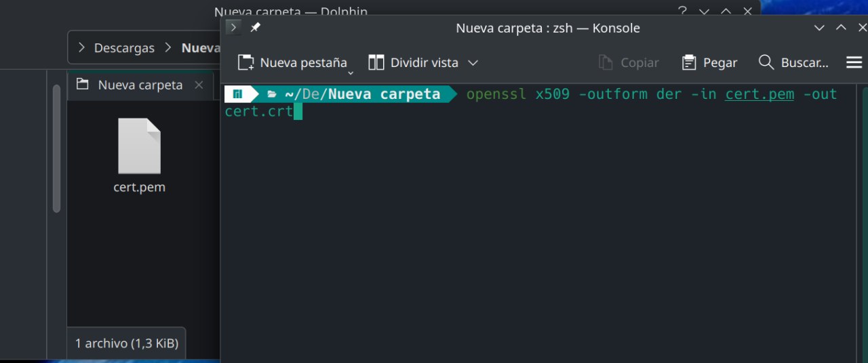The image size is (868, 363).
Task: Click the underlined cert.pem in terminal
Action: [759, 94]
